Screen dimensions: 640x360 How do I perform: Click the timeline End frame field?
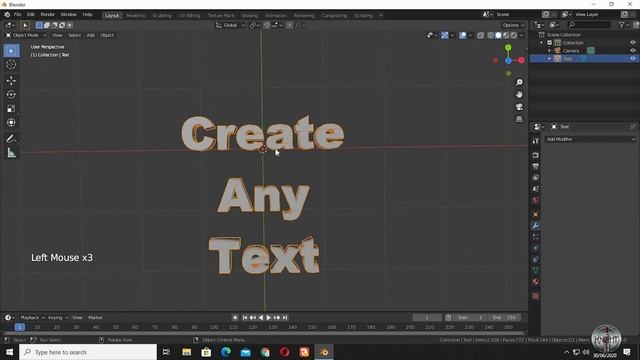[x=504, y=318]
